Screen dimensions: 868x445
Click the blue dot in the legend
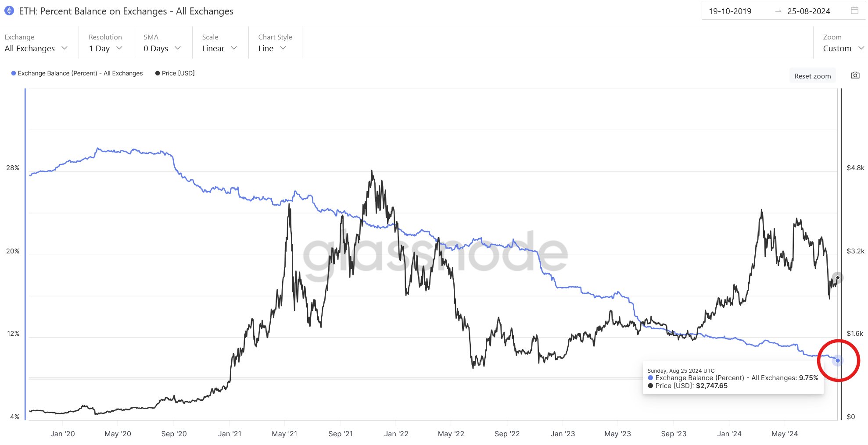click(x=14, y=73)
